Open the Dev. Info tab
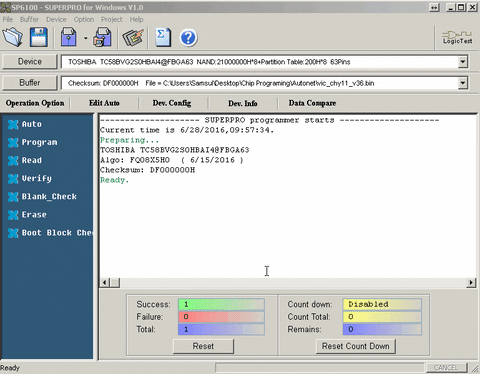The height and width of the screenshot is (374, 480). [x=243, y=103]
